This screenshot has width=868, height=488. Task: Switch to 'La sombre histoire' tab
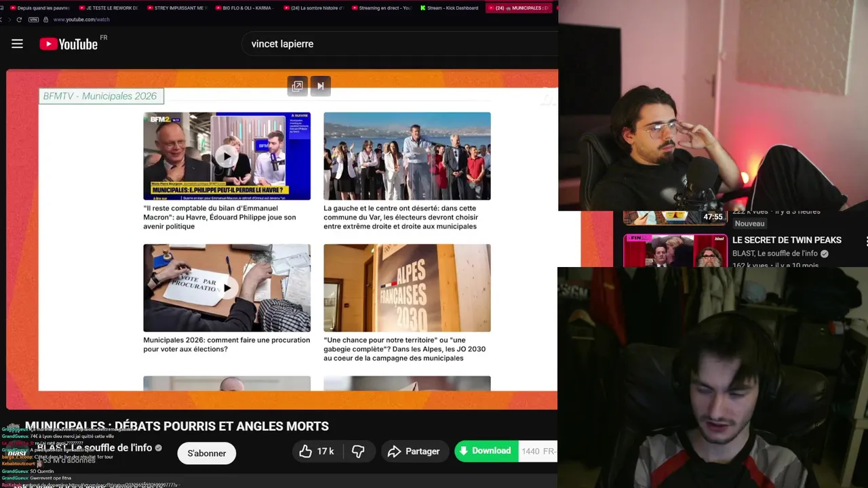tap(313, 8)
